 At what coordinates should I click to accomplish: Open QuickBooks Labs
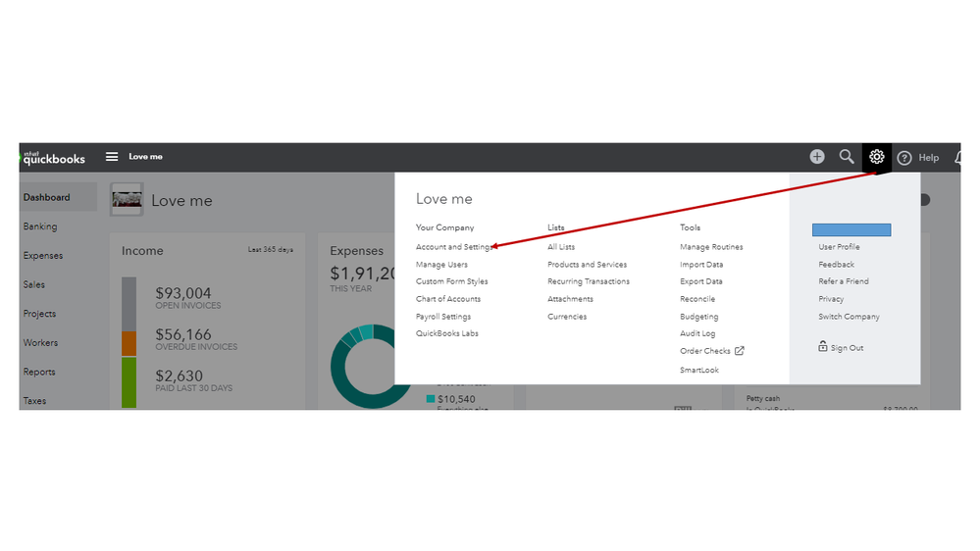point(447,333)
